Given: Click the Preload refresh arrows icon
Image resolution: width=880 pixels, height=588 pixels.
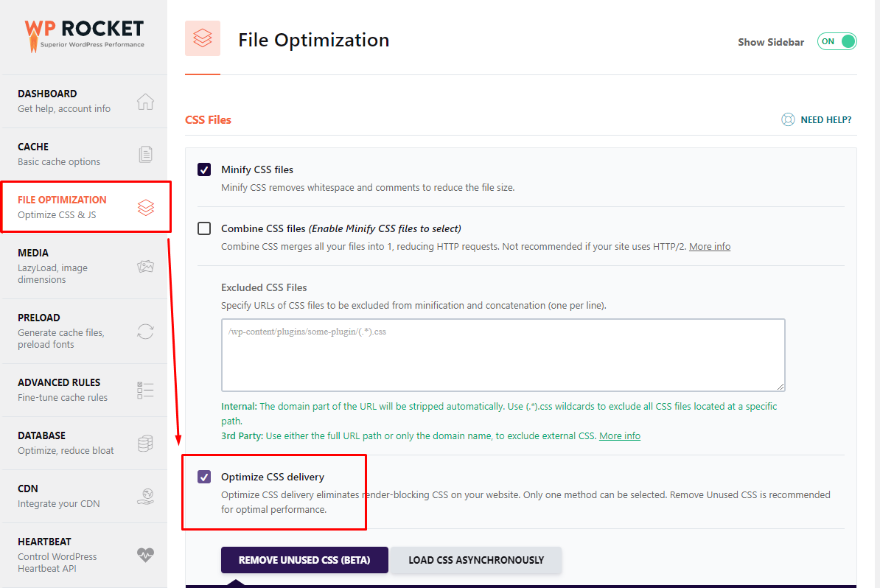Looking at the screenshot, I should point(145,331).
